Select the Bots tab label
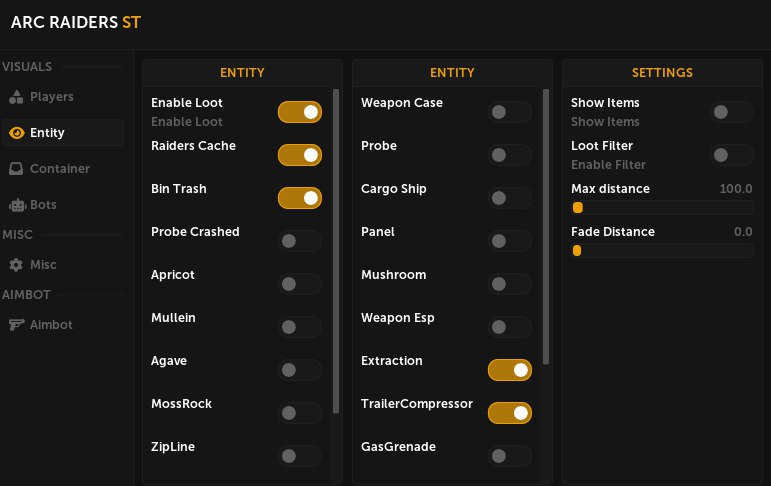Screen dimensions: 771x486 (x=44, y=205)
